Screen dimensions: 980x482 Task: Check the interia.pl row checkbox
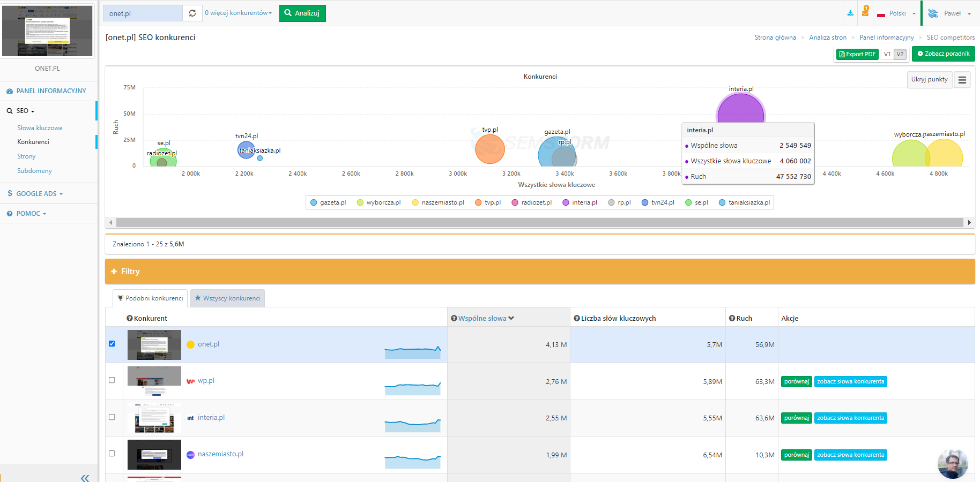tap(112, 417)
